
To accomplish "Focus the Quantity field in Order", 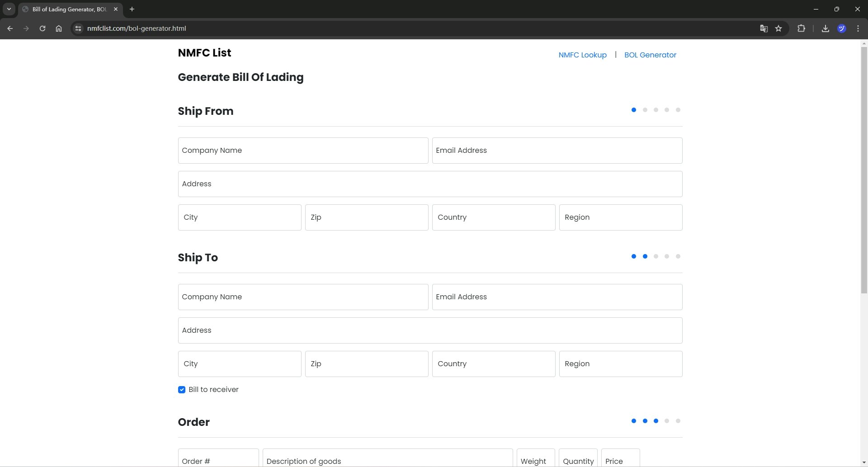I will point(578,458).
